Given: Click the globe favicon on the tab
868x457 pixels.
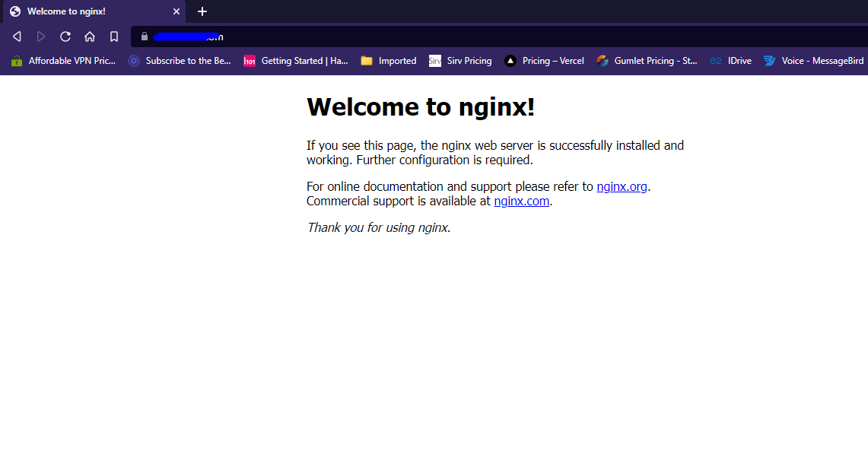Looking at the screenshot, I should coord(15,11).
